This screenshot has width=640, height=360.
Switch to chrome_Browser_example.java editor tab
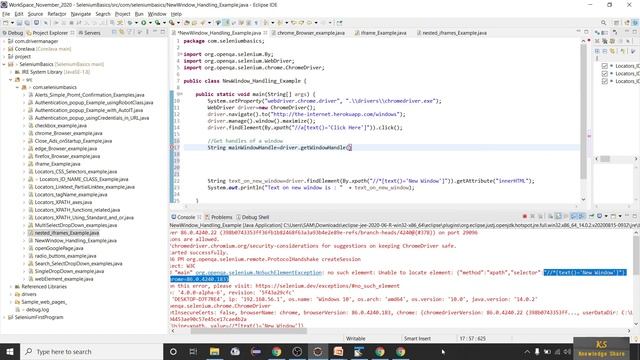tap(311, 33)
